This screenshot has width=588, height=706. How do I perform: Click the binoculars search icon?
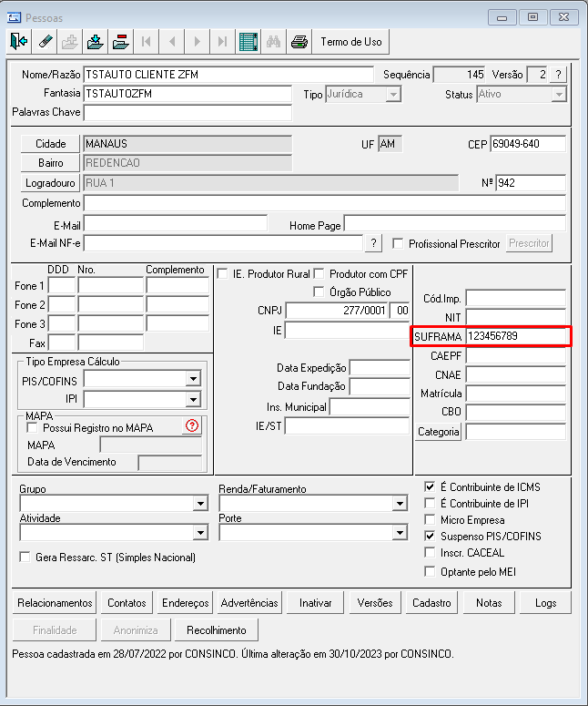tap(274, 41)
